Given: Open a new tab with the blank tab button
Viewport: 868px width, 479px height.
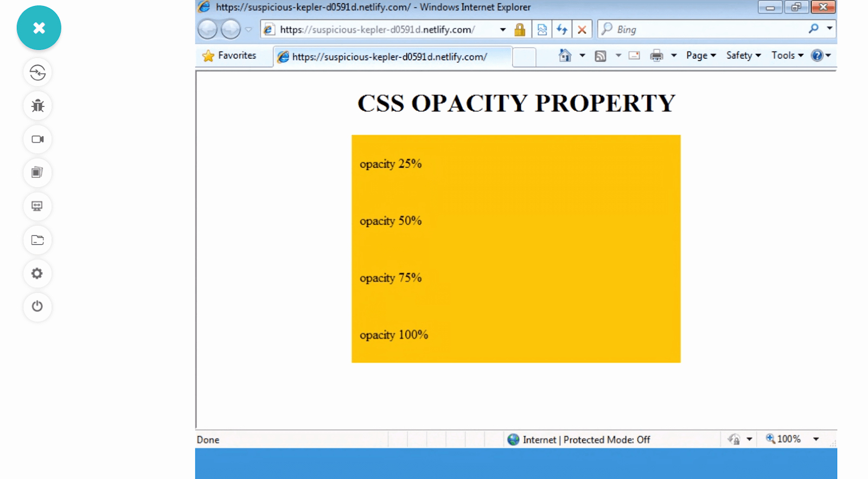Looking at the screenshot, I should (524, 57).
